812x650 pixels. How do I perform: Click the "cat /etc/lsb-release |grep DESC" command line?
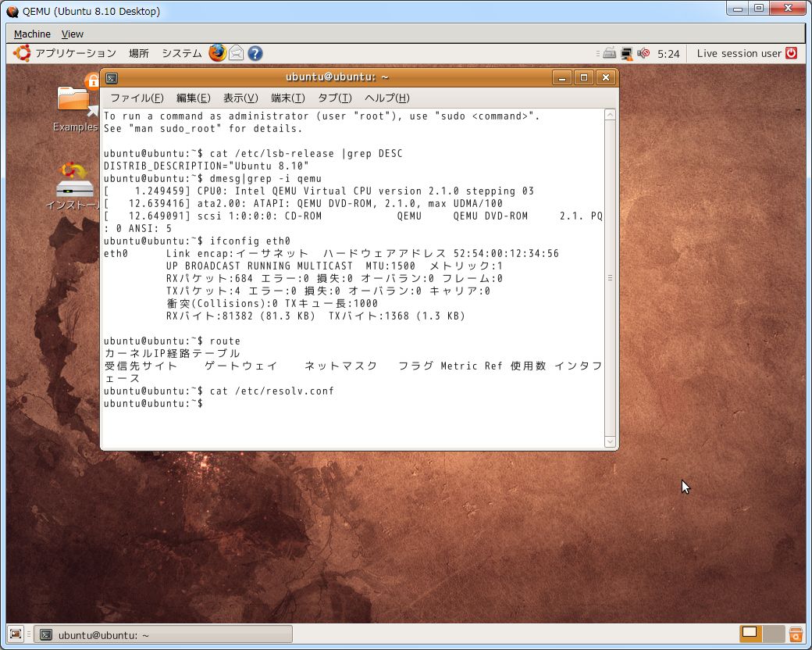253,153
